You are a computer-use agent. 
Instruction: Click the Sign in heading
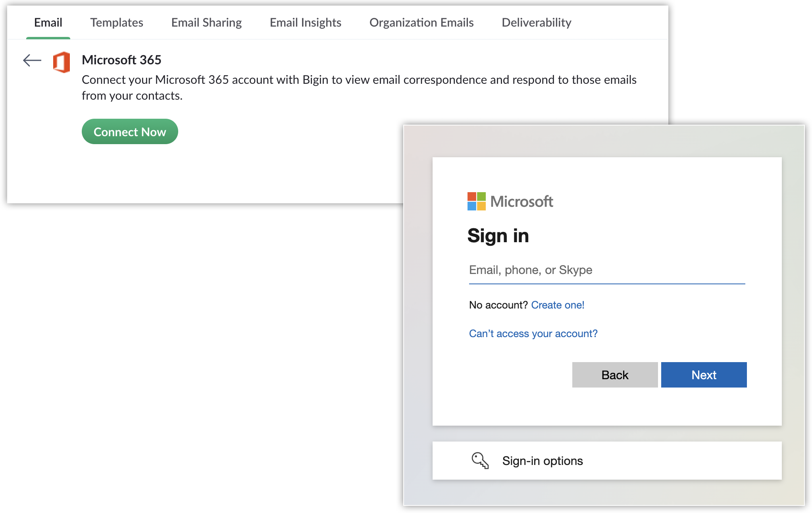(498, 236)
